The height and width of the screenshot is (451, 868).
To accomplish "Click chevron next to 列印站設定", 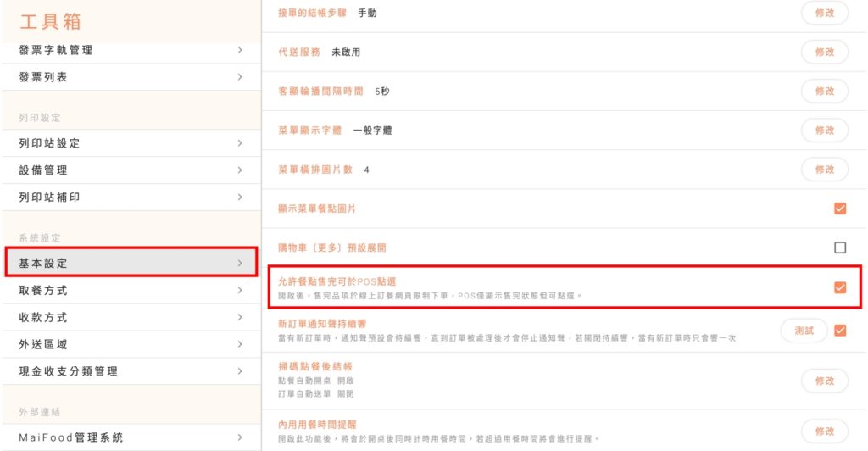I will point(240,143).
